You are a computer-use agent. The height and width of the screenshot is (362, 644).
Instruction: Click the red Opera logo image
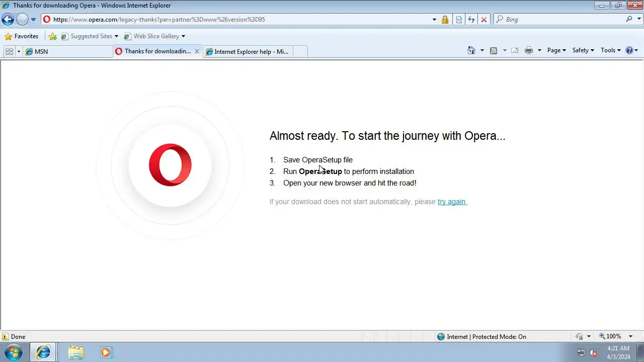[x=170, y=165]
